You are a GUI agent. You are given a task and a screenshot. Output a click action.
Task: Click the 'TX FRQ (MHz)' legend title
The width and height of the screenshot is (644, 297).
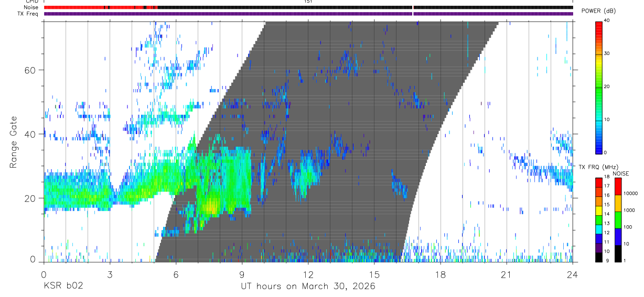click(598, 167)
